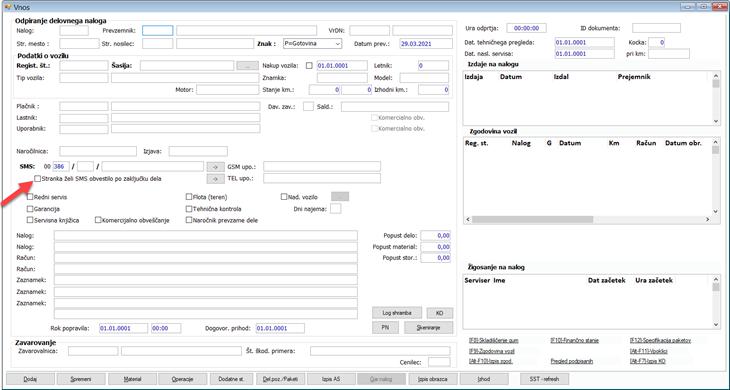Click the arrow button next to GSM upo.
730x390 pixels.
(215, 167)
